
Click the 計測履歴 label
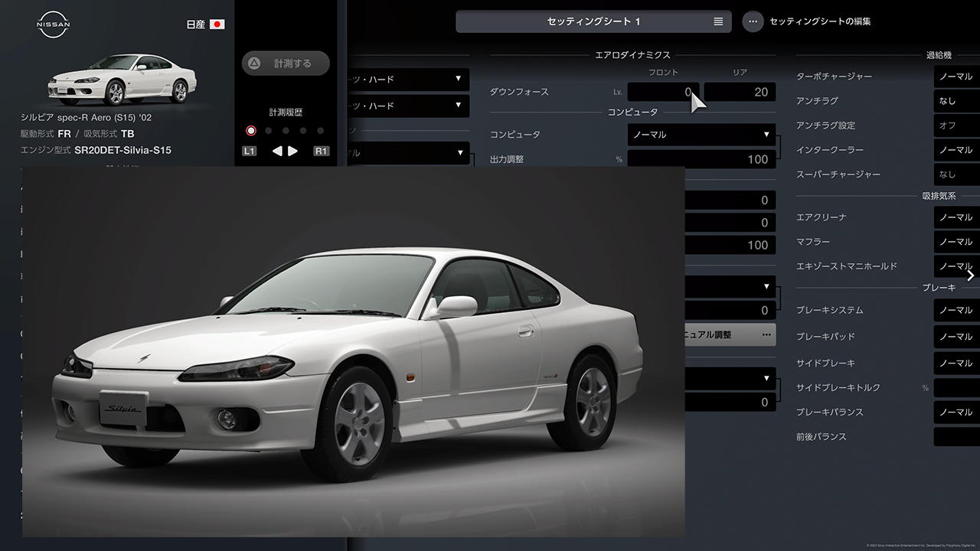click(286, 112)
